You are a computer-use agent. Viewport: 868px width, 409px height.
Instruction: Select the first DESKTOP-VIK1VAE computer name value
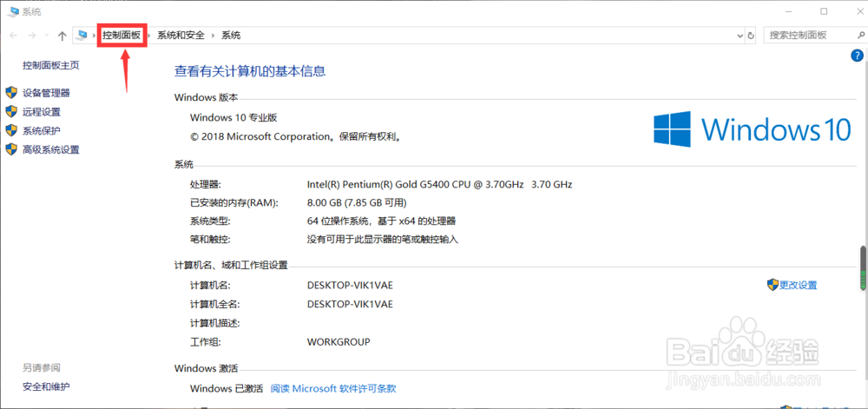tap(350, 286)
